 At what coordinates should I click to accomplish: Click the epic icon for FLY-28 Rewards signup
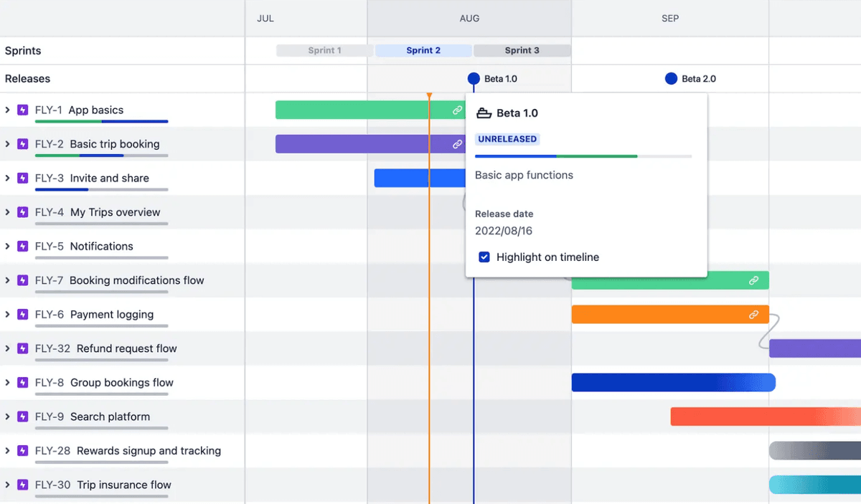(x=22, y=451)
